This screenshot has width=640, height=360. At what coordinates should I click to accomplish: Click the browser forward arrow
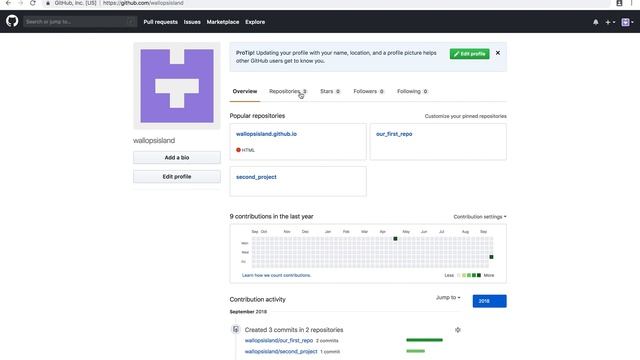click(21, 3)
